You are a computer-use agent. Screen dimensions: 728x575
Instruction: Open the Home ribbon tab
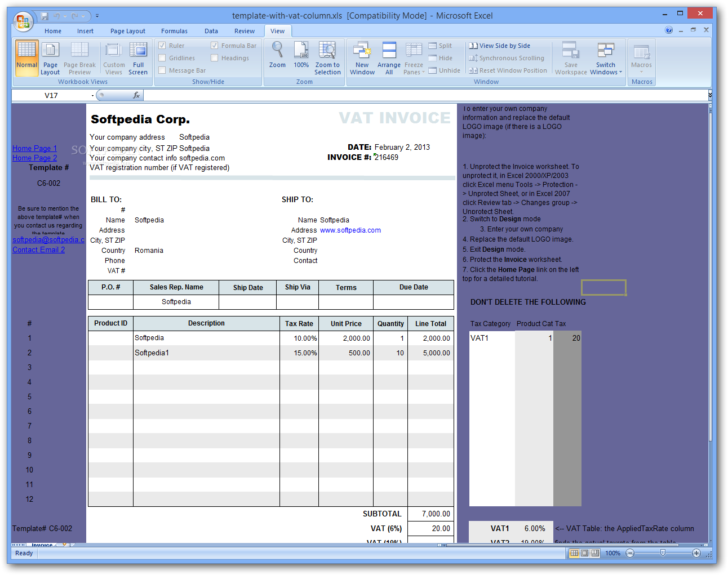(53, 31)
